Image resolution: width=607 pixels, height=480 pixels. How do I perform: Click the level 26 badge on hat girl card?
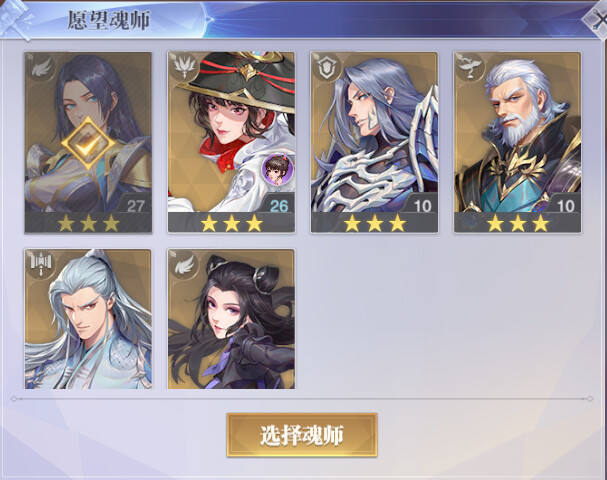[279, 206]
